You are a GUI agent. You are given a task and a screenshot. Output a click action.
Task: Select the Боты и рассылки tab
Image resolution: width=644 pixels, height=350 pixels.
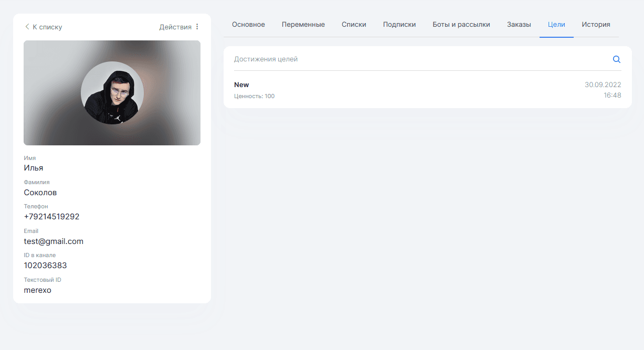[x=461, y=25]
